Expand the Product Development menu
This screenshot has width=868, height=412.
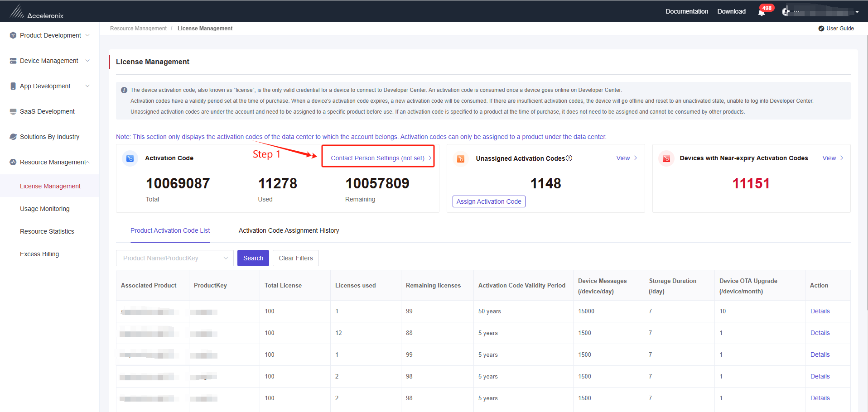tap(50, 35)
